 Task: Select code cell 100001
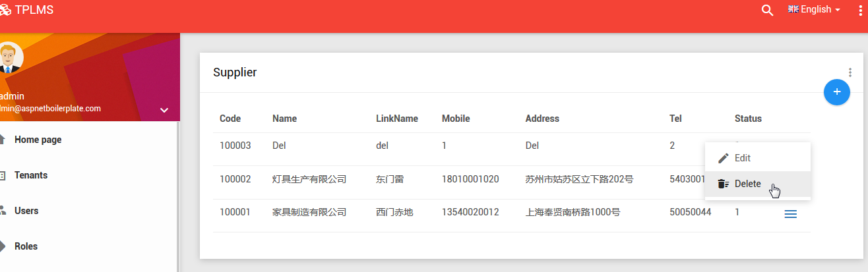point(235,212)
